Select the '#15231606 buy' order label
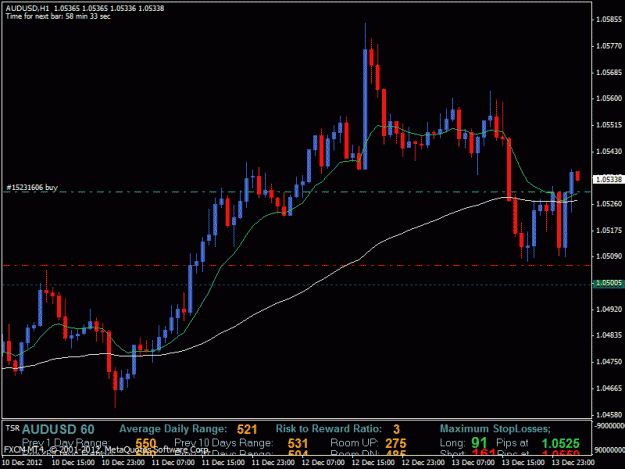Viewport: 625px width, 469px height. (32, 187)
